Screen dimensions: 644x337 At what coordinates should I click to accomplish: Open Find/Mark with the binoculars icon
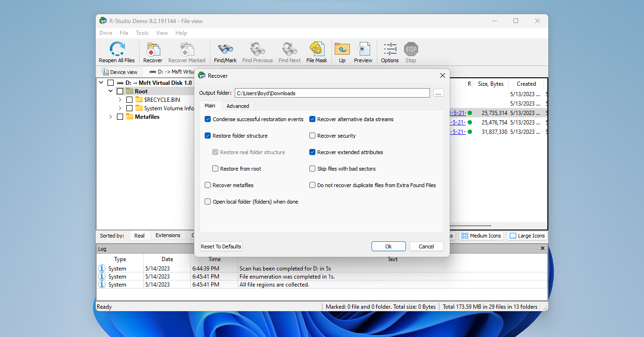tap(225, 49)
